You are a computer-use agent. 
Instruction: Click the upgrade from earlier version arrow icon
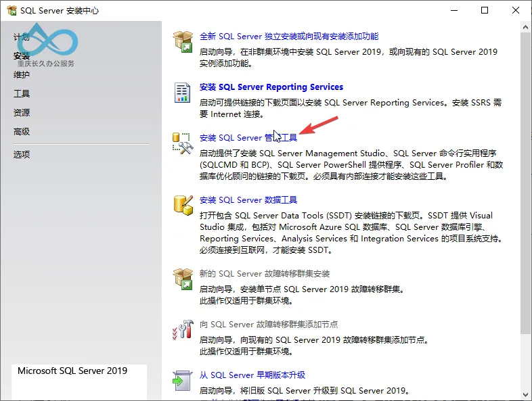pos(182,381)
